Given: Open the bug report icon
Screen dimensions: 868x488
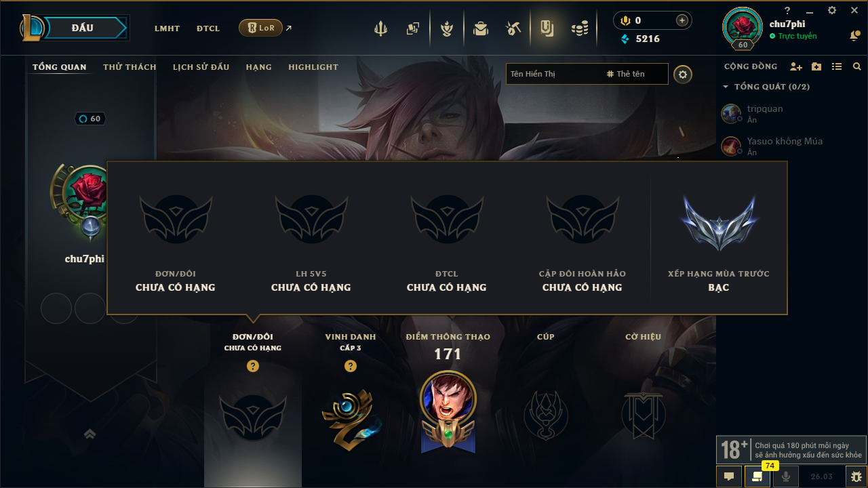Looking at the screenshot, I should click(856, 476).
